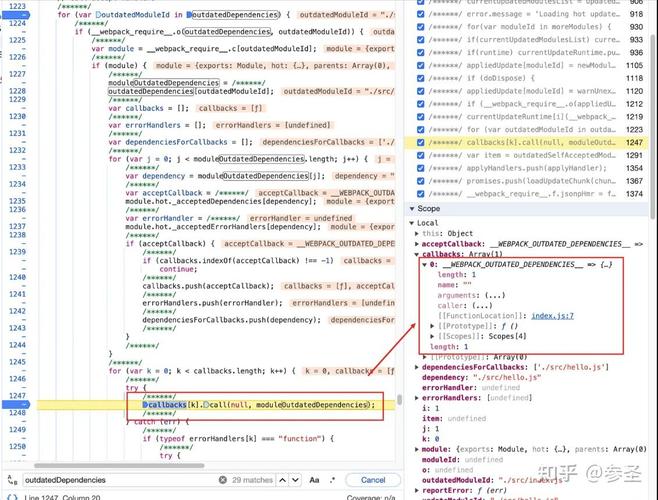Viewport: 658px width, 500px height.
Task: Click the 'errorHandler: undefined' scope row
Action: point(470,387)
